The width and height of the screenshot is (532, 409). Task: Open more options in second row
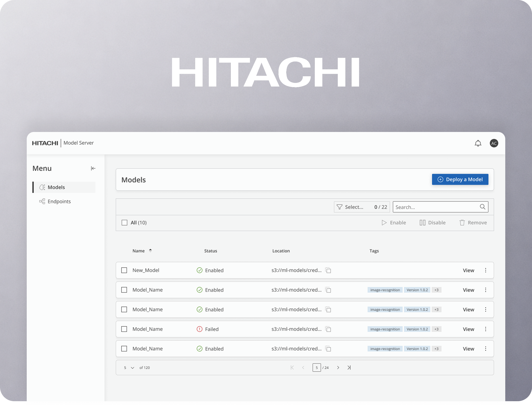point(485,290)
